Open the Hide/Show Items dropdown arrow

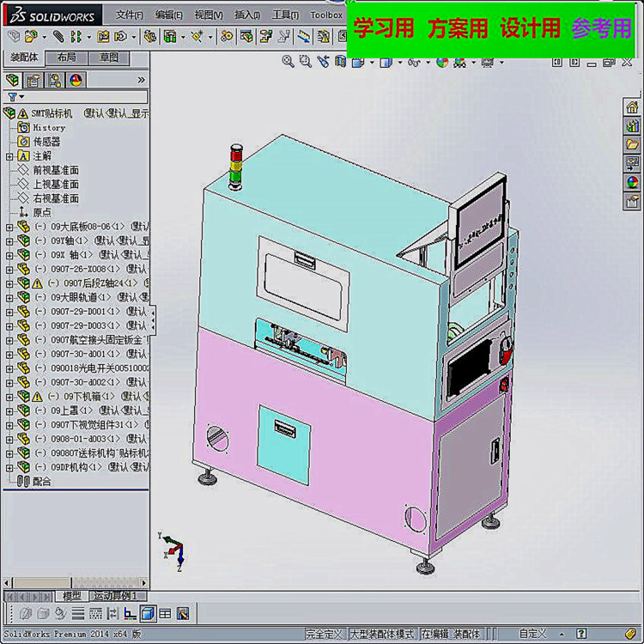point(428,63)
